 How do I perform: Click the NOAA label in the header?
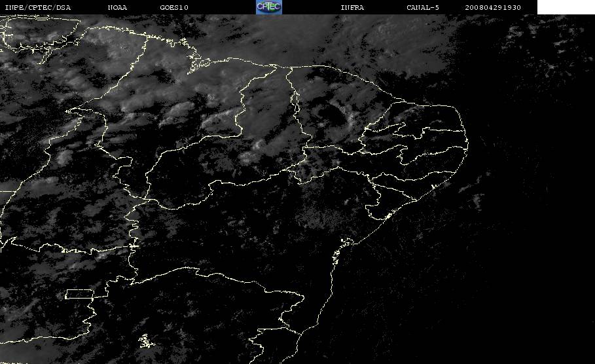tap(117, 7)
